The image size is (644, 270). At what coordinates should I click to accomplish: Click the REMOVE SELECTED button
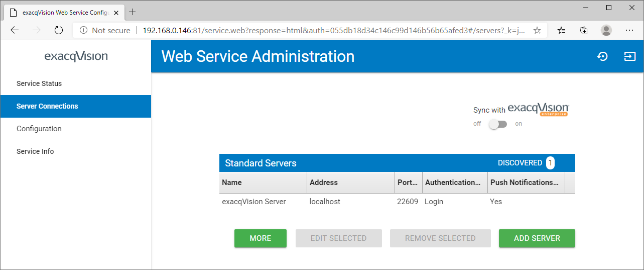click(440, 238)
